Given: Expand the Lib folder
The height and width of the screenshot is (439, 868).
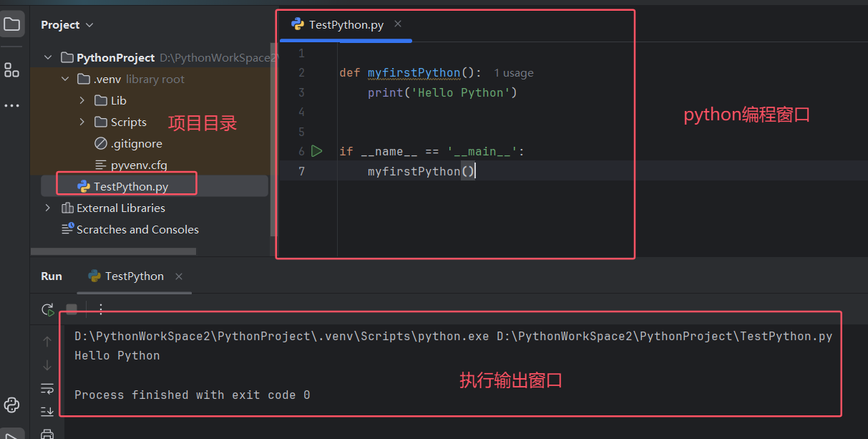Looking at the screenshot, I should 83,100.
